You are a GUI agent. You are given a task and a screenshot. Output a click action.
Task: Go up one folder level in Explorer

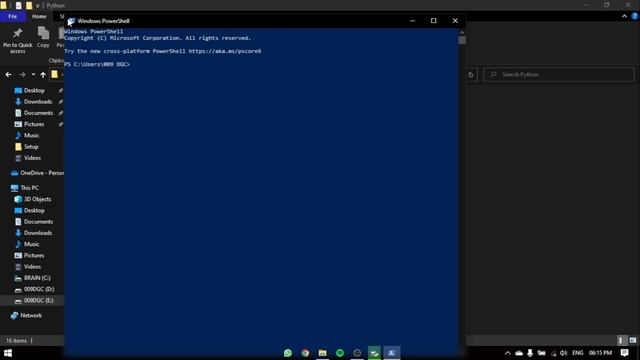pyautogui.click(x=43, y=75)
